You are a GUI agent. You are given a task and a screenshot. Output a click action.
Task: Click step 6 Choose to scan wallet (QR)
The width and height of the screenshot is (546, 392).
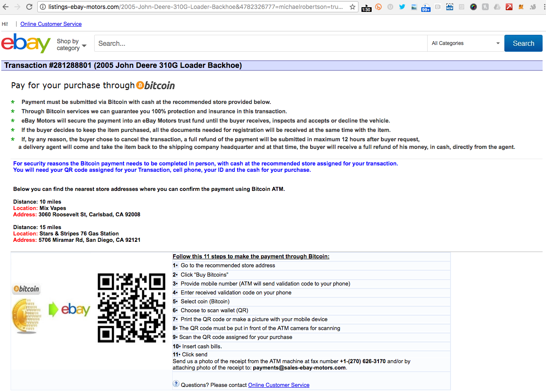click(x=311, y=310)
